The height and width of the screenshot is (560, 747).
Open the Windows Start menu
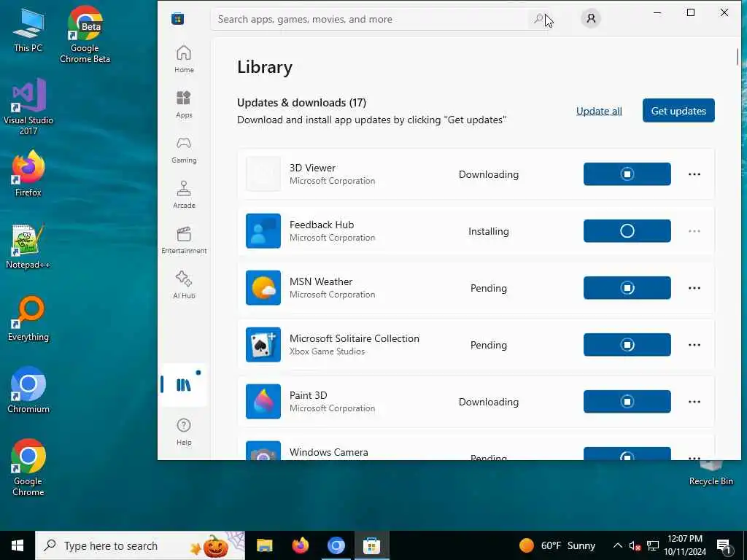pos(18,545)
